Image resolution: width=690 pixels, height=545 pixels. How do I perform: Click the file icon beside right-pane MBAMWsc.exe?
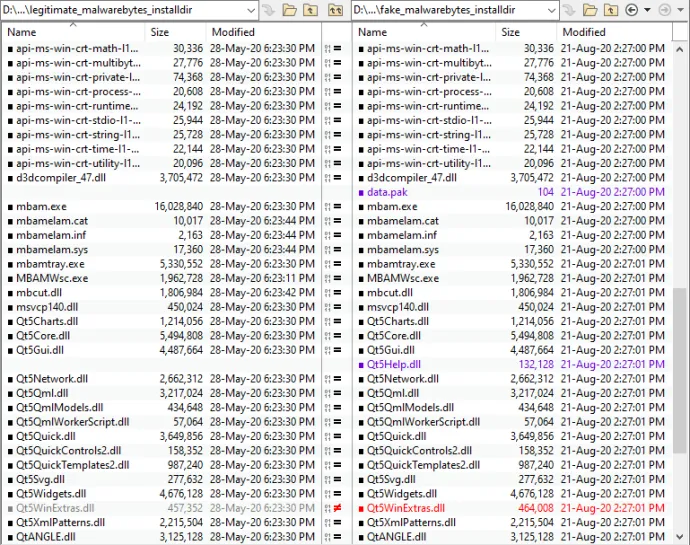pyautogui.click(x=361, y=279)
